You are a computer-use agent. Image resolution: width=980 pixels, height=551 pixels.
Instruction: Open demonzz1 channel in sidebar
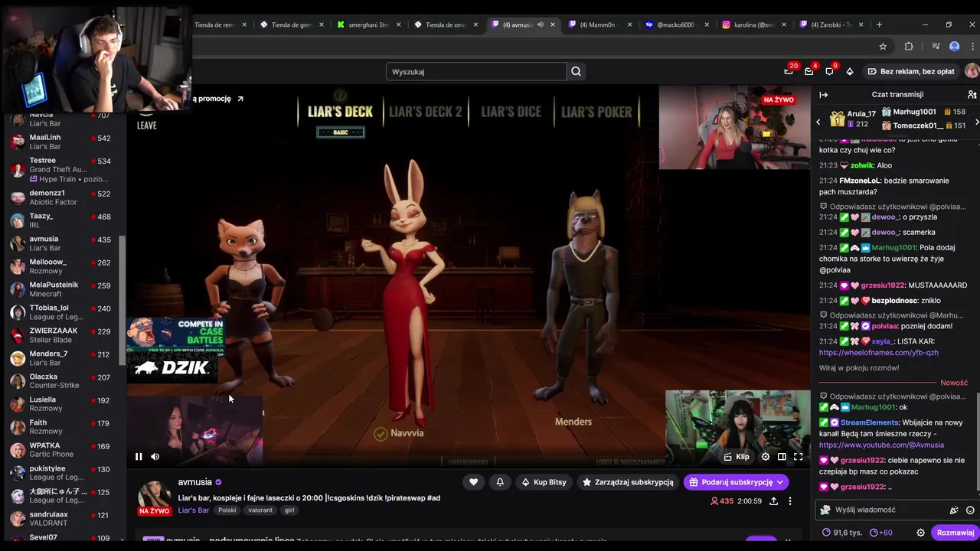coord(62,197)
